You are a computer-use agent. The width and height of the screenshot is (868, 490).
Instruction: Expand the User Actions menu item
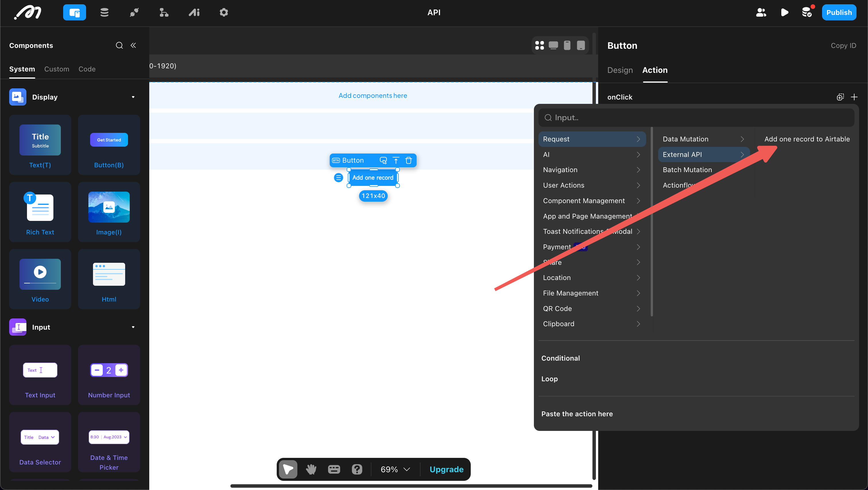[x=592, y=185]
